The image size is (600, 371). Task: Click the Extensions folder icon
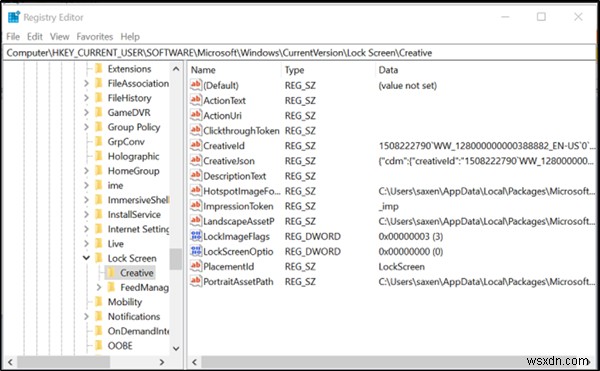tap(99, 69)
